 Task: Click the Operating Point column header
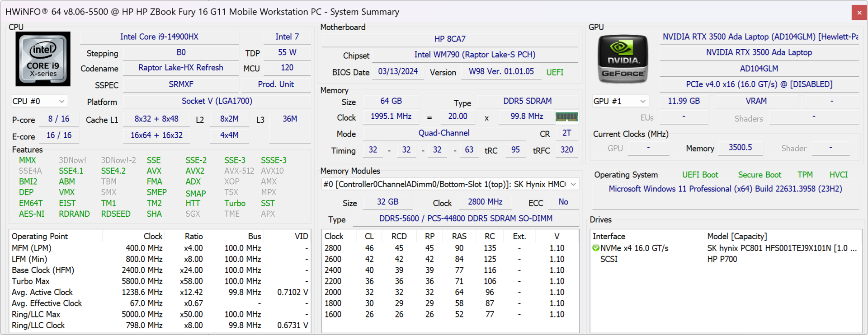(x=40, y=236)
